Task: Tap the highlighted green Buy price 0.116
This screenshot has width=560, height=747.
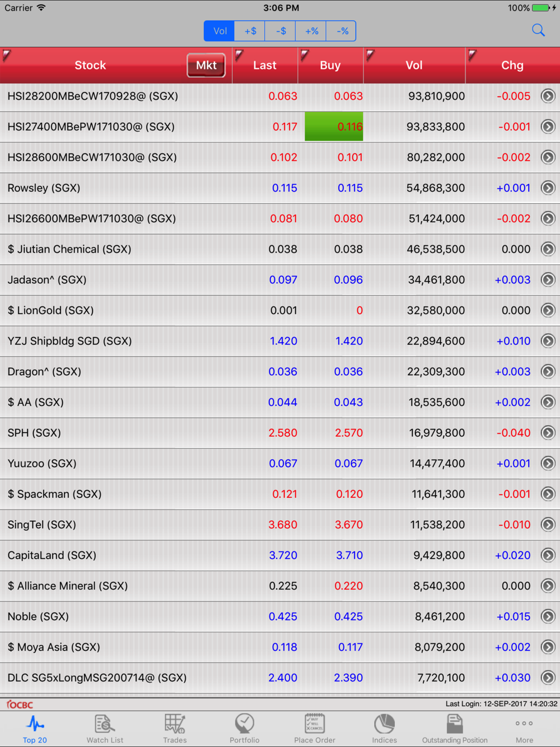Action: coord(334,127)
